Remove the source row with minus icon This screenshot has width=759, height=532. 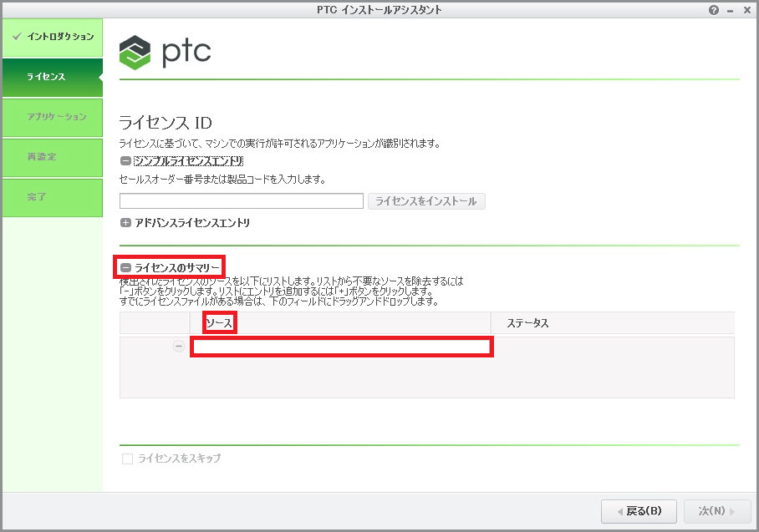pyautogui.click(x=179, y=347)
